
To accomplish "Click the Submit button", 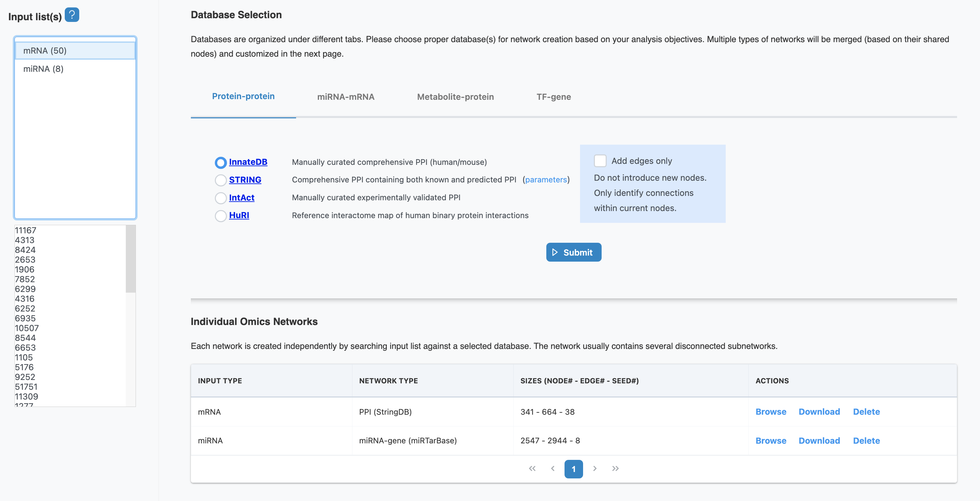I will [574, 252].
